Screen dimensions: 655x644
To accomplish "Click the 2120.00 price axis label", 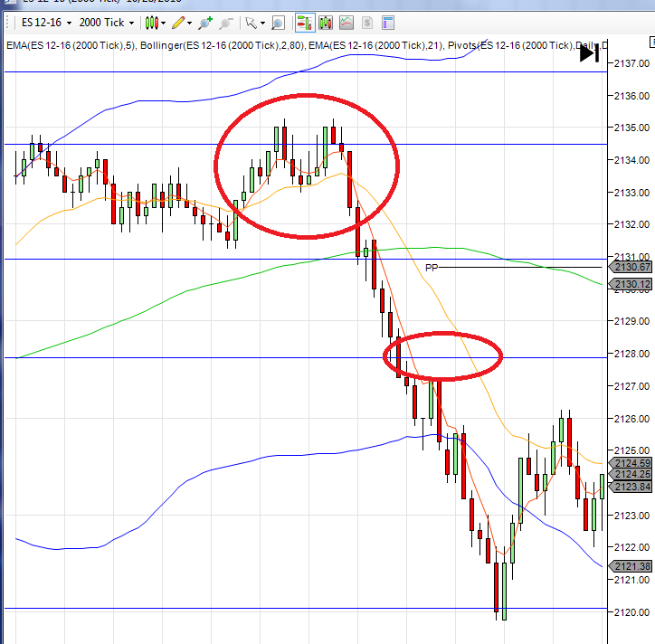I will pyautogui.click(x=631, y=612).
